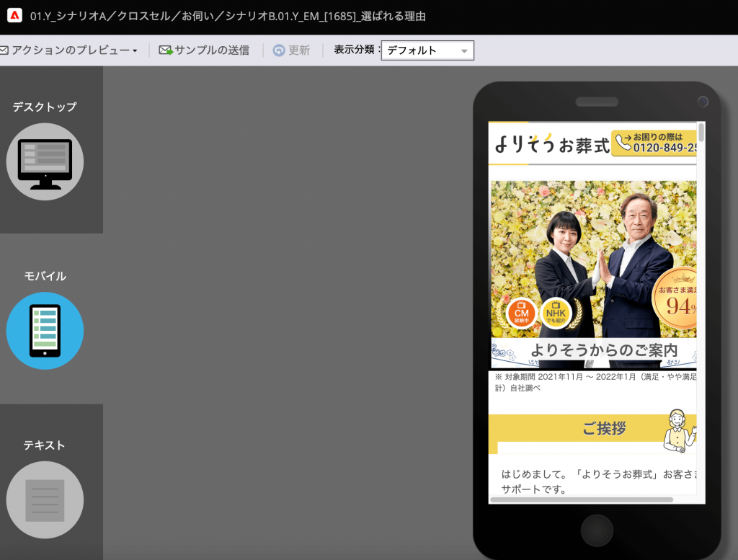Click the yellow NHK badge in the email

[556, 313]
